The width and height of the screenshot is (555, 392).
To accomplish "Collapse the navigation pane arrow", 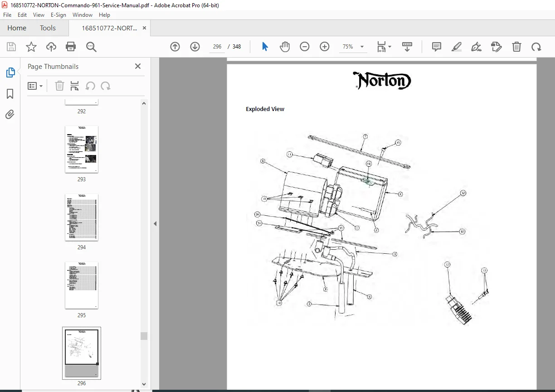I will point(155,223).
